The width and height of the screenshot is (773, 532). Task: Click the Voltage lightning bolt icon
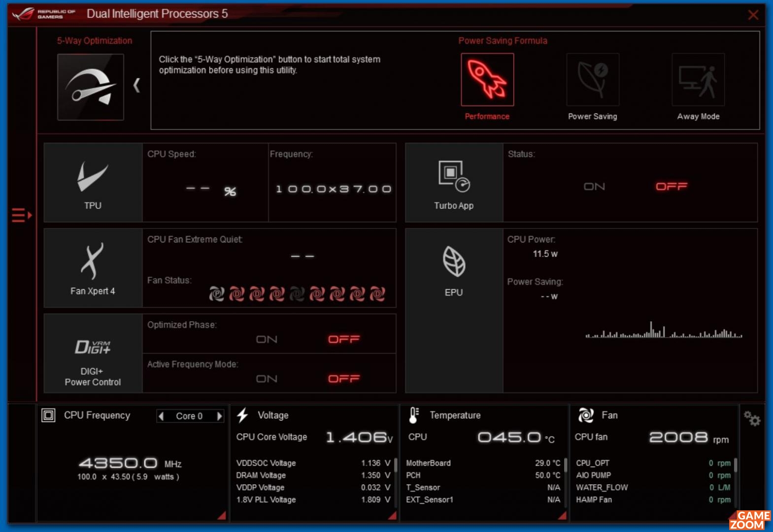click(x=242, y=415)
